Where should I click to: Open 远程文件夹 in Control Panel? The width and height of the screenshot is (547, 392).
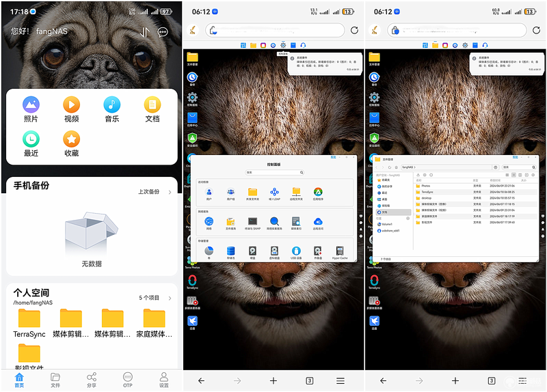point(296,194)
